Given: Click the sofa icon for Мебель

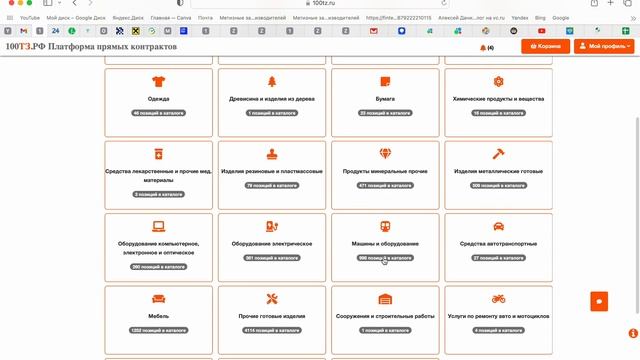Looking at the screenshot, I should coord(158,299).
